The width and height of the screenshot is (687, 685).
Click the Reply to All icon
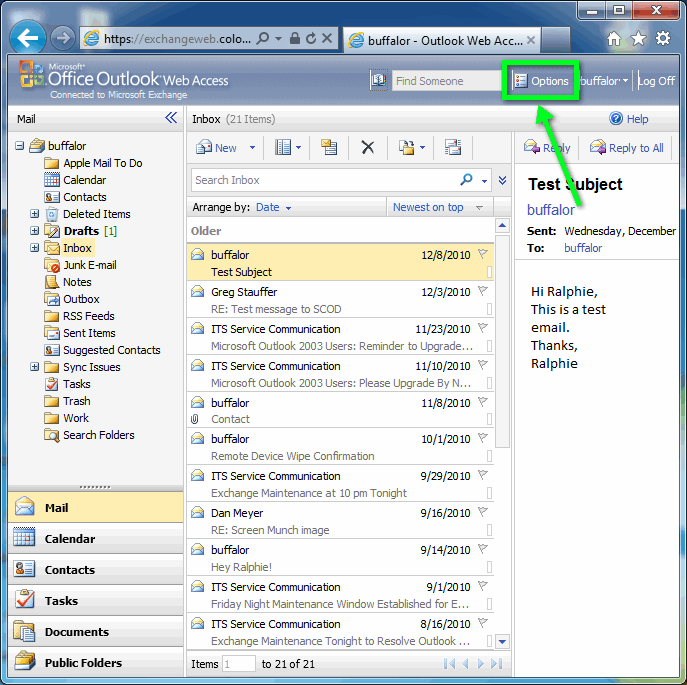pyautogui.click(x=598, y=147)
